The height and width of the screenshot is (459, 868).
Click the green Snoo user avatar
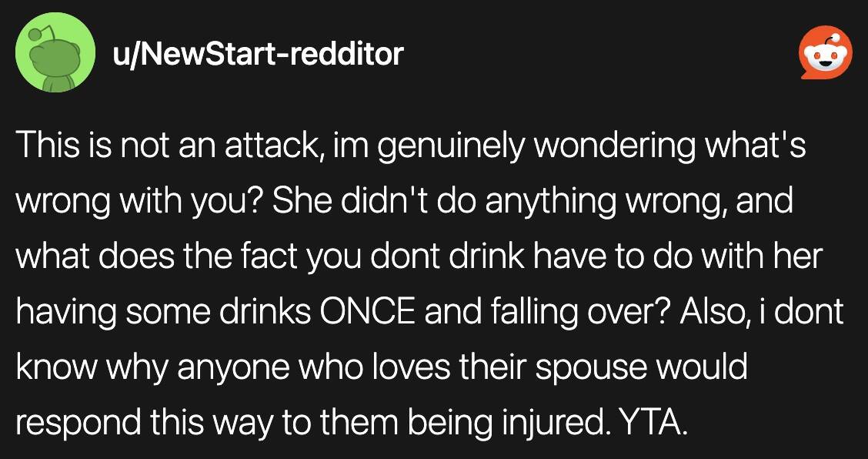[54, 52]
